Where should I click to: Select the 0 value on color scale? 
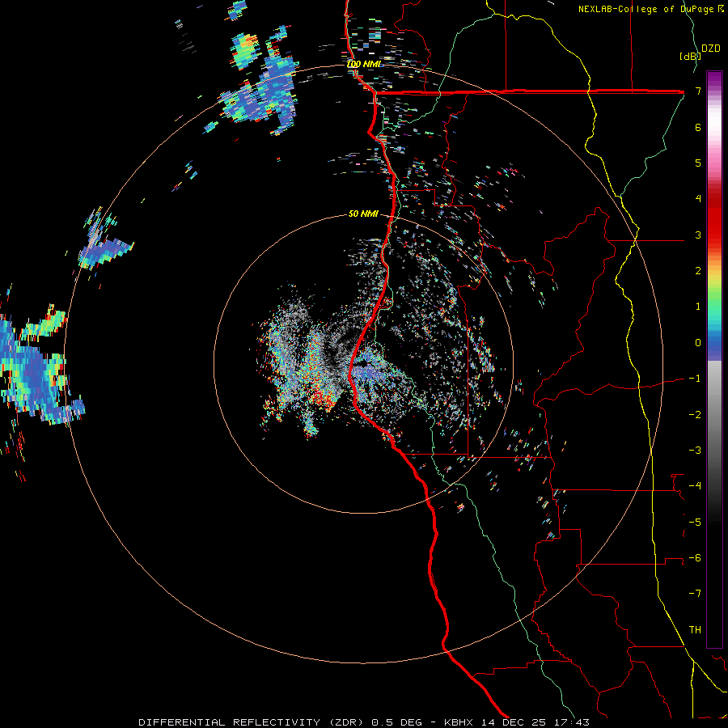(x=698, y=343)
